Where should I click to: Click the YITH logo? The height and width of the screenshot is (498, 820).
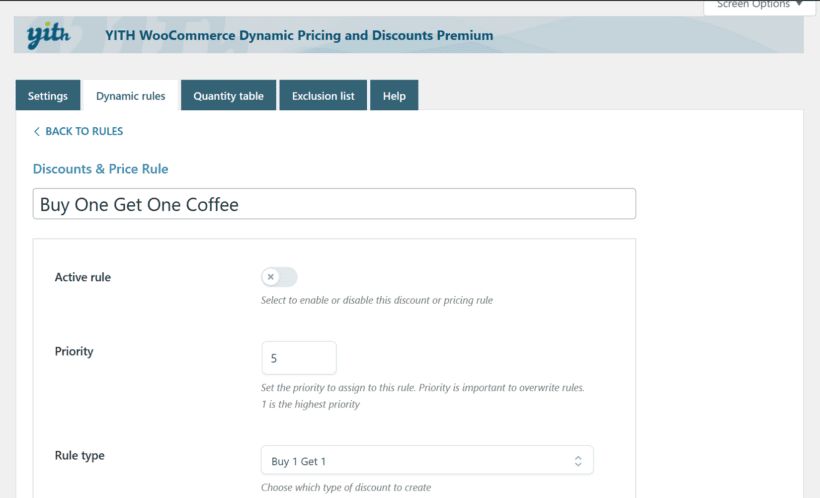coord(48,36)
